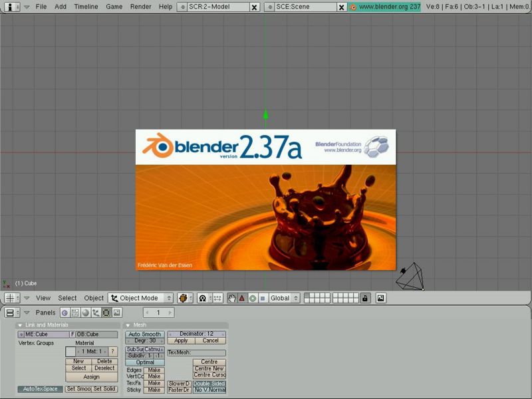This screenshot has height=399, width=532.
Task: Toggle the AutoTexSpace button
Action: click(x=40, y=389)
